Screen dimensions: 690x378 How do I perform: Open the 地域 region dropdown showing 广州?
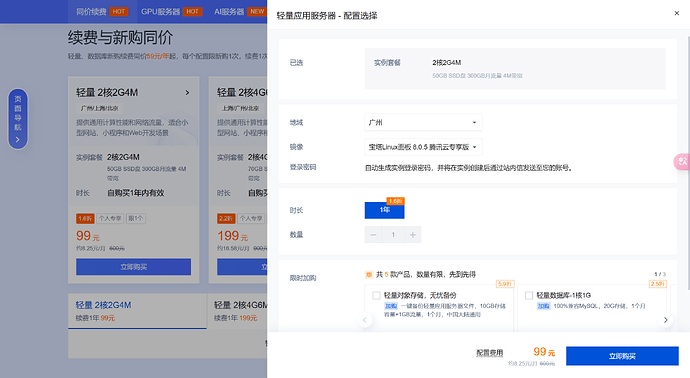(x=423, y=122)
